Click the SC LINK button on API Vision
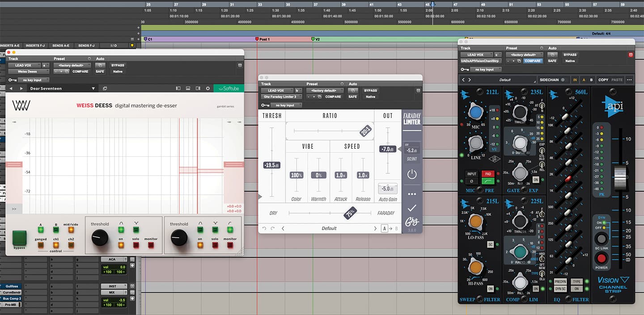Viewport: 644px width, 315px height. (602, 238)
